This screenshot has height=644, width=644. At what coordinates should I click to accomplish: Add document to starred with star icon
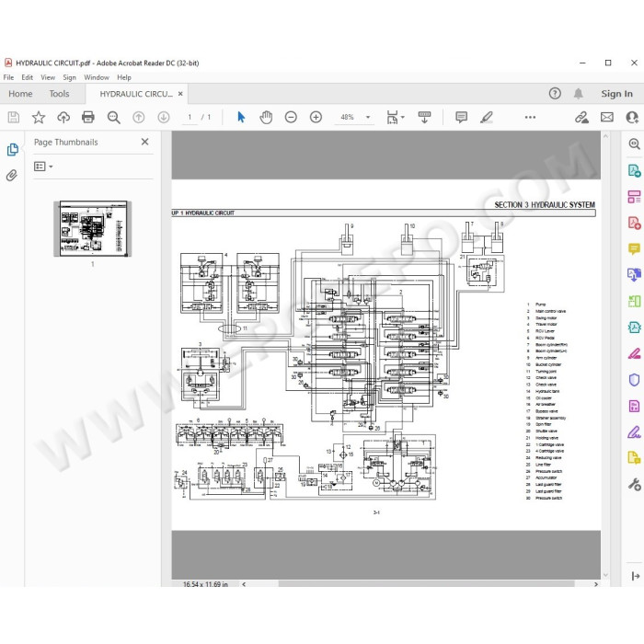point(39,118)
